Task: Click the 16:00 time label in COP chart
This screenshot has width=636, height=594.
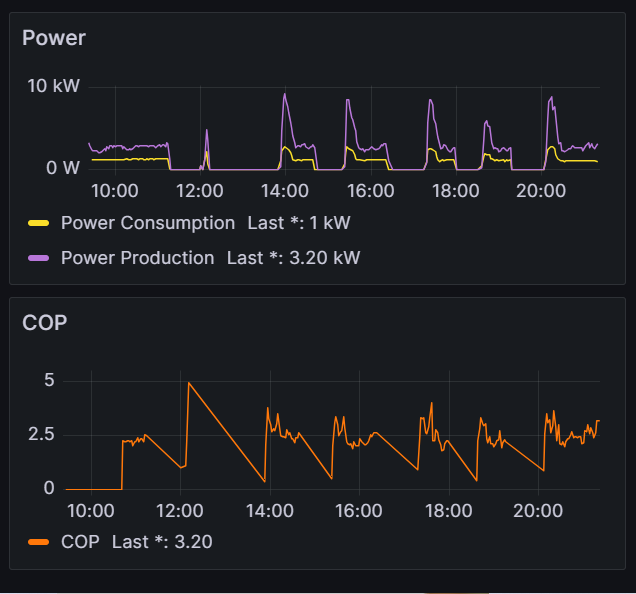Action: click(x=359, y=511)
